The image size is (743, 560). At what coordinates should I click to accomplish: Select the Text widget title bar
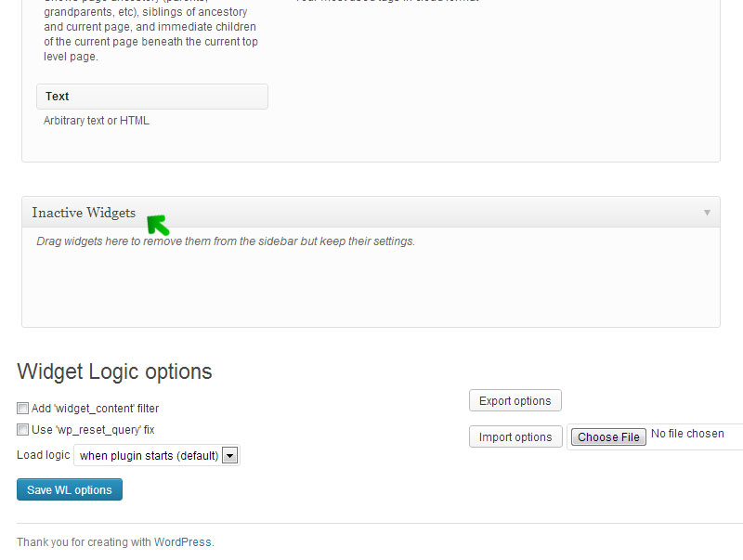pos(152,97)
